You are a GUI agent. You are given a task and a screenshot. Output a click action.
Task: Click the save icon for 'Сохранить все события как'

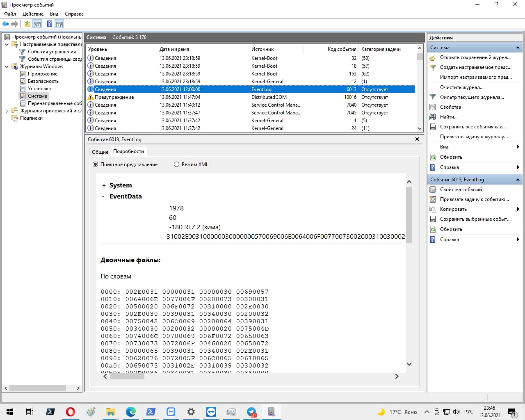[x=432, y=127]
